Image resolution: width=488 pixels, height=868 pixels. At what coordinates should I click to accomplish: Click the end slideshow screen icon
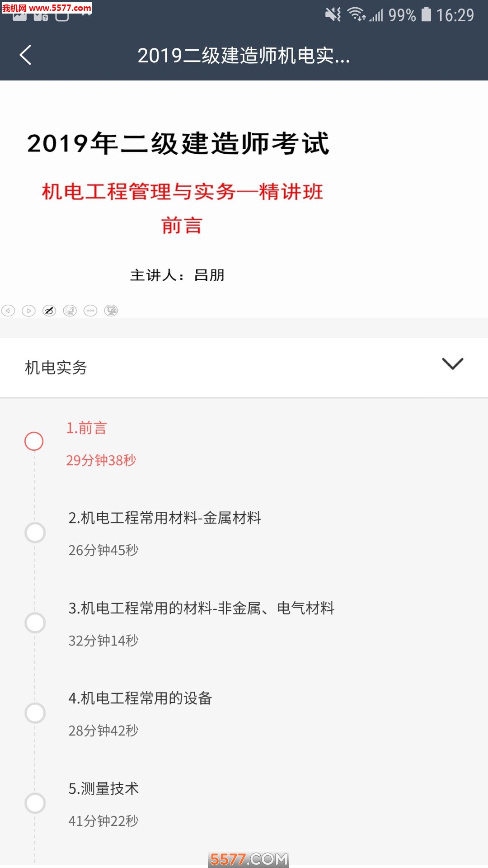[111, 311]
